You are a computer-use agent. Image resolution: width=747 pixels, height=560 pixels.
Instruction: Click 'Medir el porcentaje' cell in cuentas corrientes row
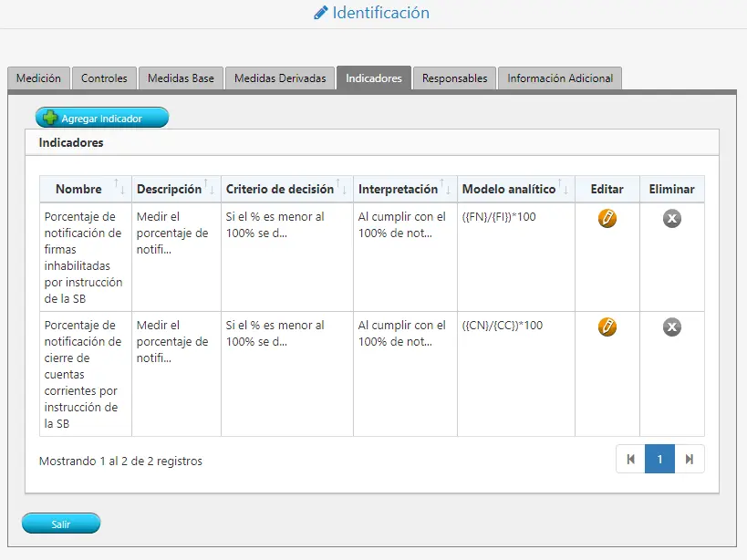[176, 374]
